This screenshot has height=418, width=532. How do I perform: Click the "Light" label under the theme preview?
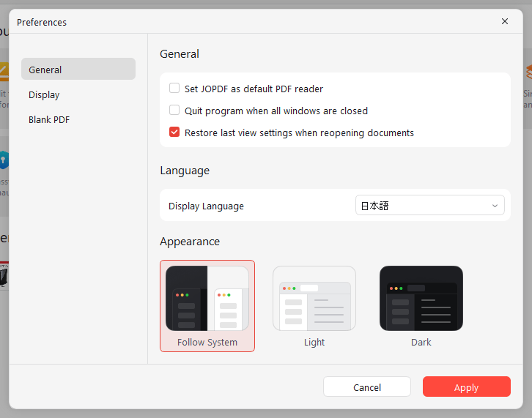pos(314,342)
